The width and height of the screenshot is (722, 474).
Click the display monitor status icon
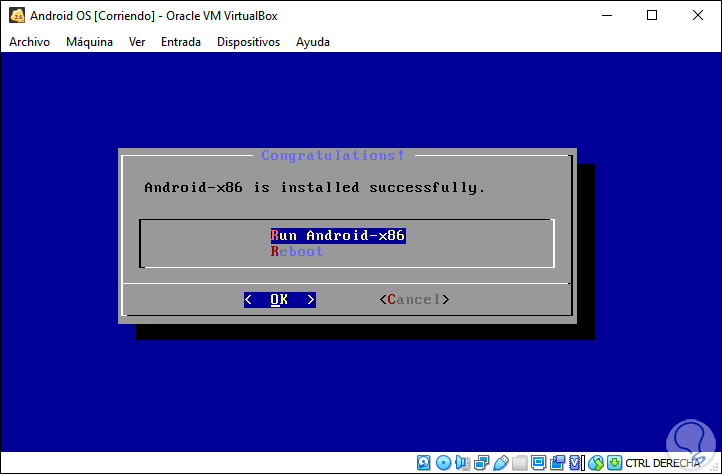pyautogui.click(x=538, y=462)
